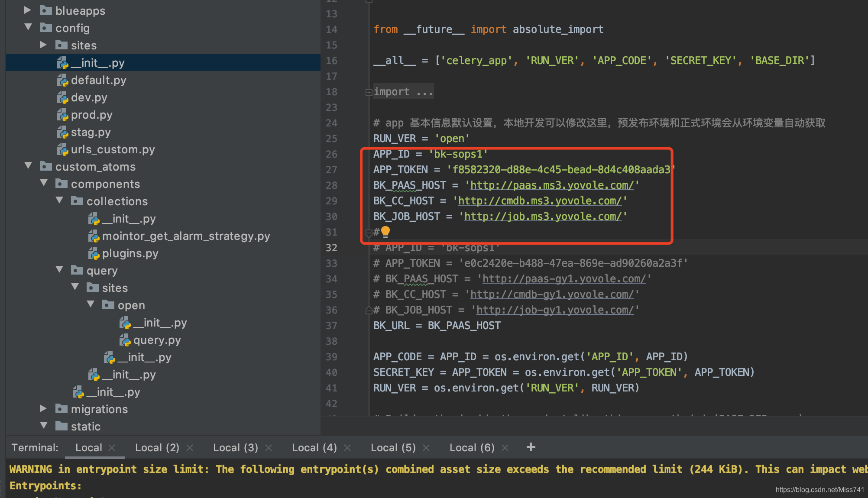Image resolution: width=868 pixels, height=498 pixels.
Task: Collapse the custom_atoms folder arrow
Action: (x=28, y=166)
